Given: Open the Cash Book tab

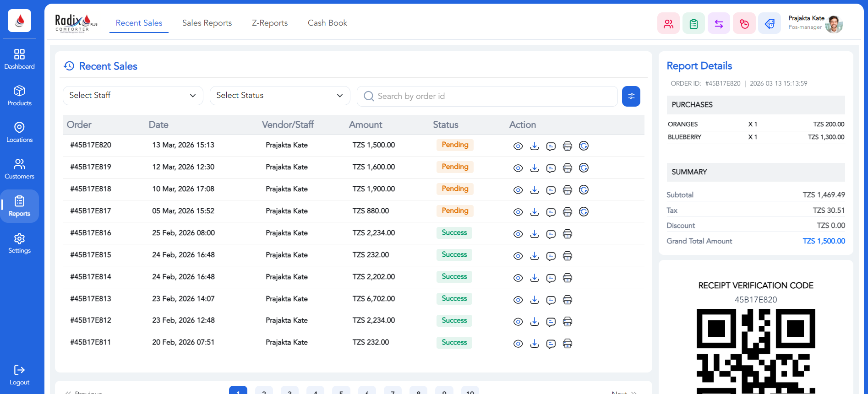Looking at the screenshot, I should [327, 23].
